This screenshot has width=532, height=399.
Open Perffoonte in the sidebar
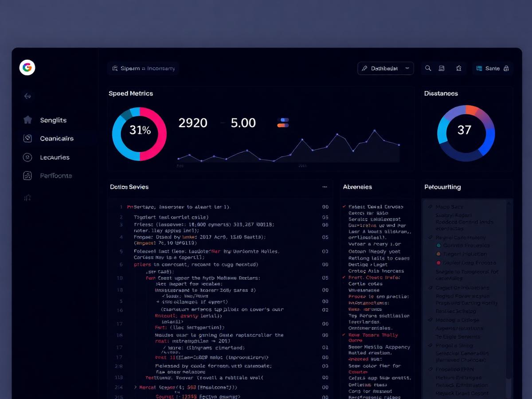[x=56, y=176]
